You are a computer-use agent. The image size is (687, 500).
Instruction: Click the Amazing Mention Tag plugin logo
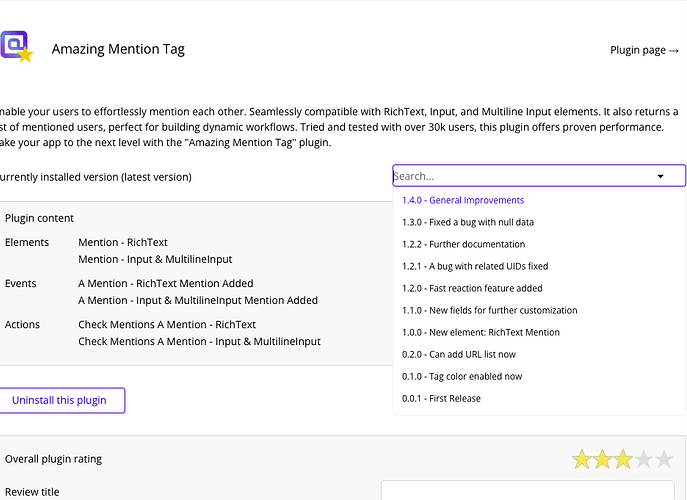(x=16, y=47)
